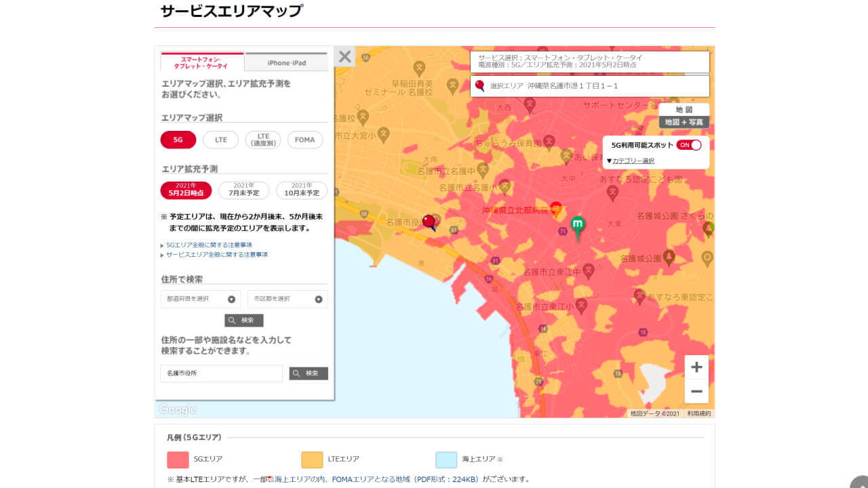Click the school marker near 名護市立大宮小
The width and height of the screenshot is (868, 488).
[x=382, y=134]
